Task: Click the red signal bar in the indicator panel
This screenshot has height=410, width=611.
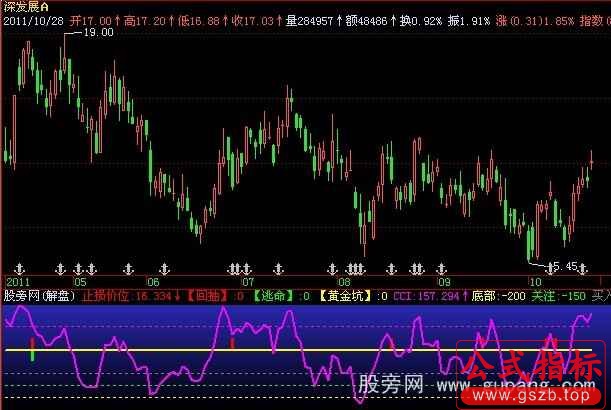Action: click(233, 345)
